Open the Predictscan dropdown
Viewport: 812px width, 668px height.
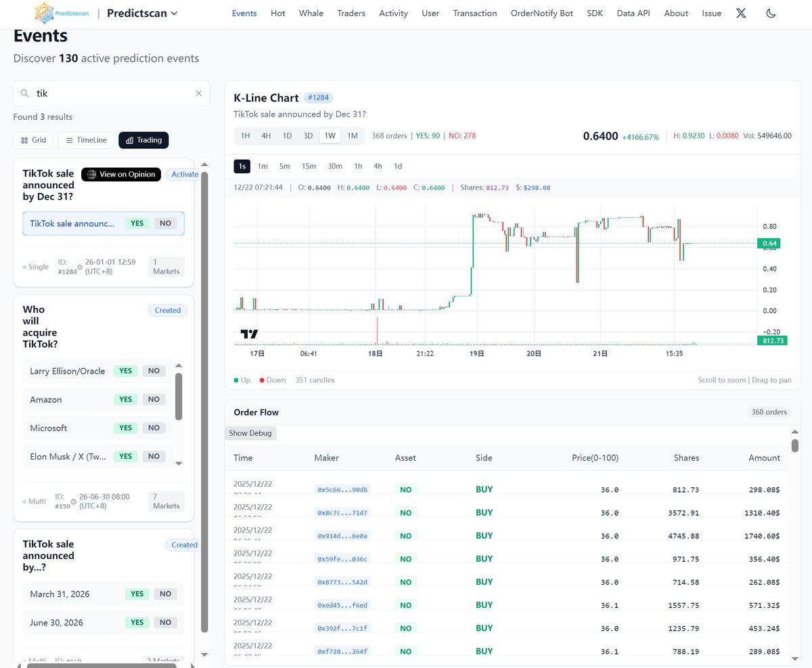[143, 13]
